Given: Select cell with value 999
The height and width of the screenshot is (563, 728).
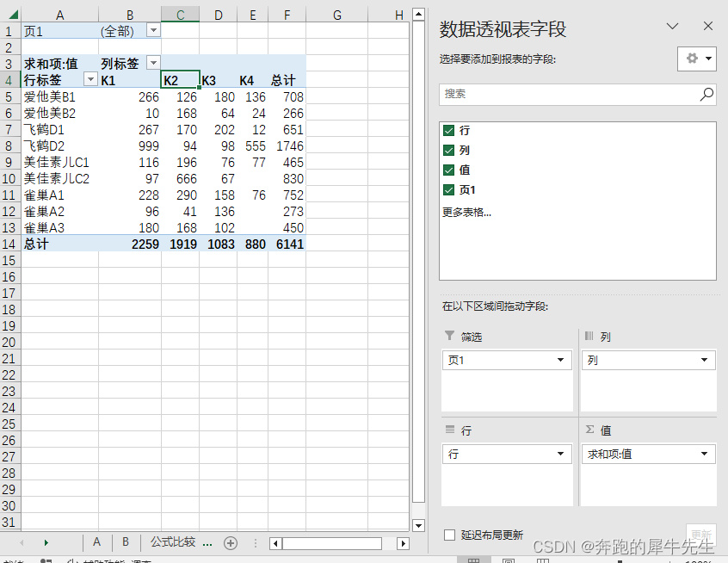Looking at the screenshot, I should click(130, 145).
